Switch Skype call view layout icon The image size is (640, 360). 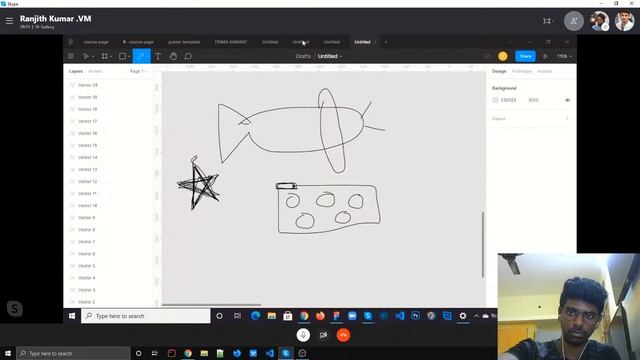(x=547, y=21)
